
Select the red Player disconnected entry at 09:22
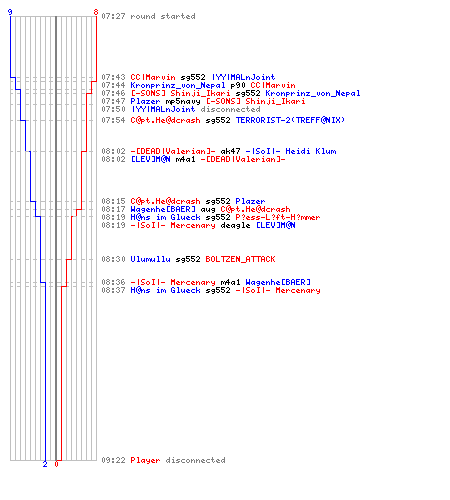[x=178, y=460]
